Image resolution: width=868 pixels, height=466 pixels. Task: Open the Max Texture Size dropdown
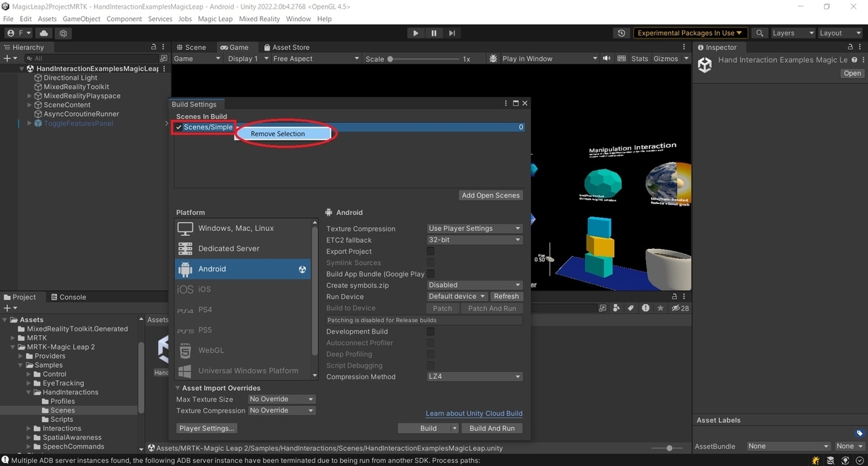tap(281, 399)
